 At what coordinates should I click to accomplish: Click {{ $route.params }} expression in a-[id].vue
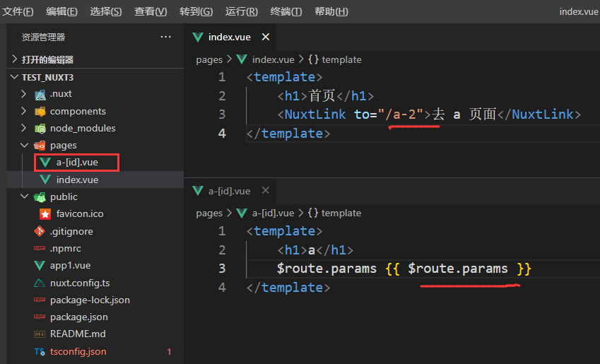tap(458, 269)
